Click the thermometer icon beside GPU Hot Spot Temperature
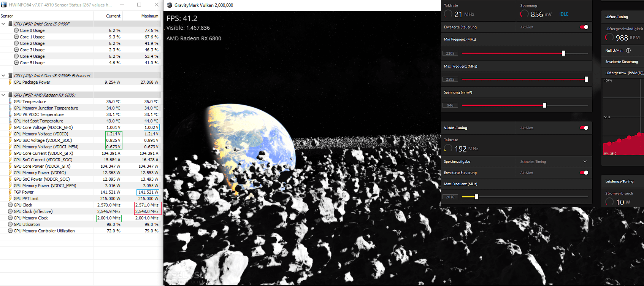 10,121
